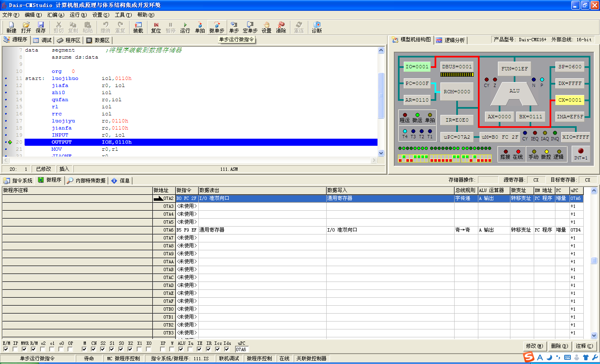Toggle the MWR checkbox
This screenshot has height=364, width=600.
coord(24,349)
